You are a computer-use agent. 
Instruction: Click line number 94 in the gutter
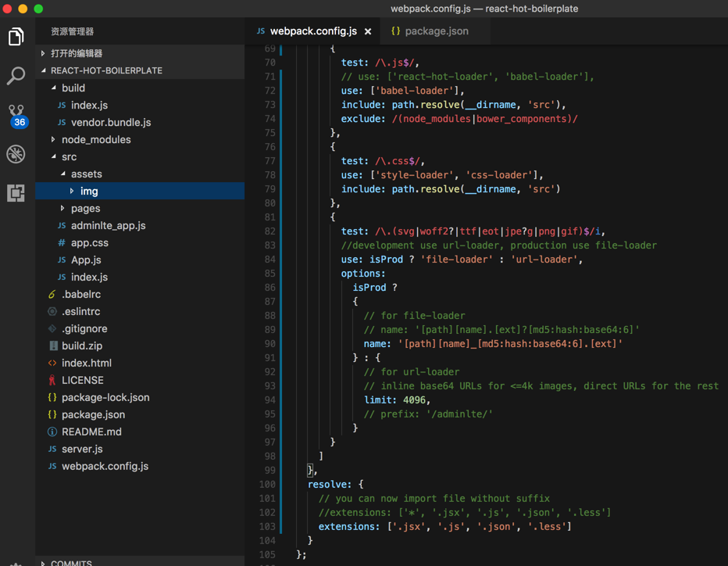[x=269, y=400]
